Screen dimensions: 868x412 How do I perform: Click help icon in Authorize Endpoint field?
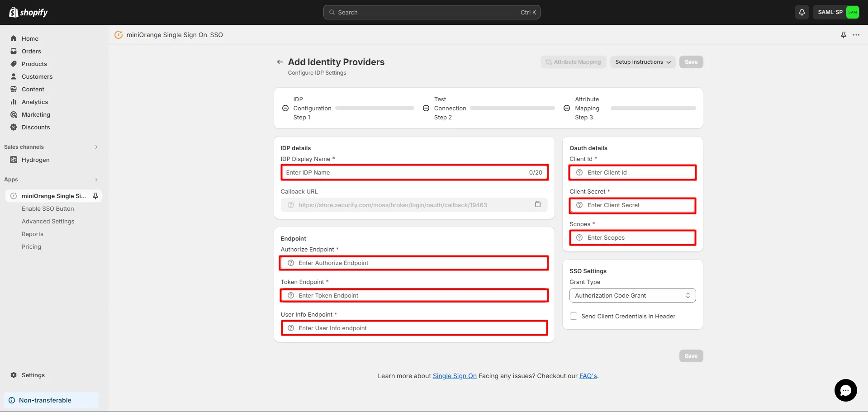pos(291,263)
